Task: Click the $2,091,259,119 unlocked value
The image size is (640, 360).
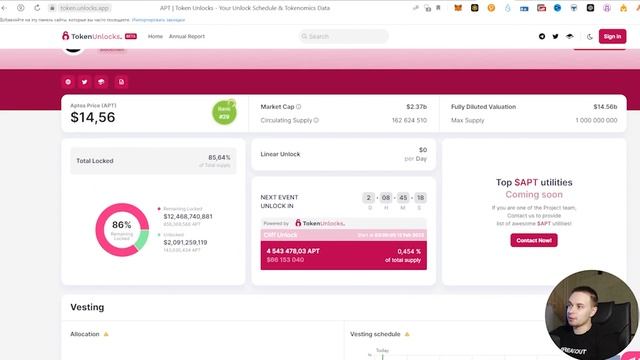Action: click(x=185, y=242)
